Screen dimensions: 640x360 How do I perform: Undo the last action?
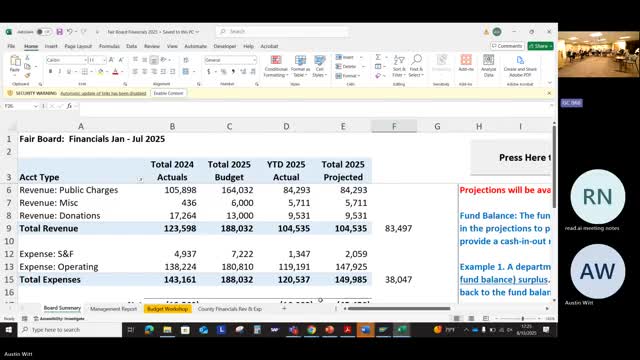[x=70, y=31]
